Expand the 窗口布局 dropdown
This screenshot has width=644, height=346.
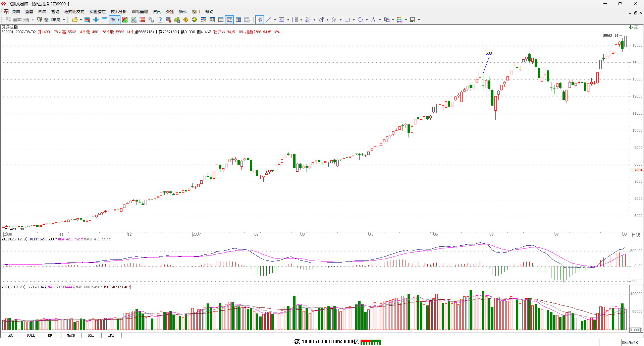(64, 20)
